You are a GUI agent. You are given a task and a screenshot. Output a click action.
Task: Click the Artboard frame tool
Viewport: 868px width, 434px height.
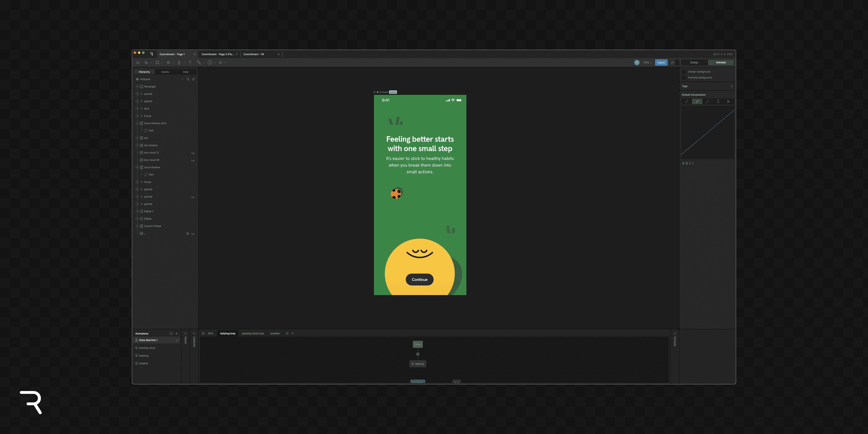157,63
